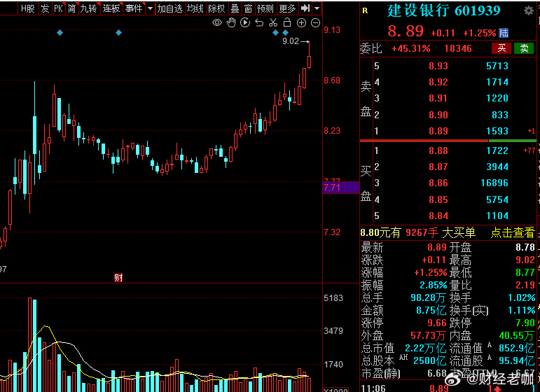Click the 涨停 9.66 value
540x392 pixels.
[x=436, y=323]
